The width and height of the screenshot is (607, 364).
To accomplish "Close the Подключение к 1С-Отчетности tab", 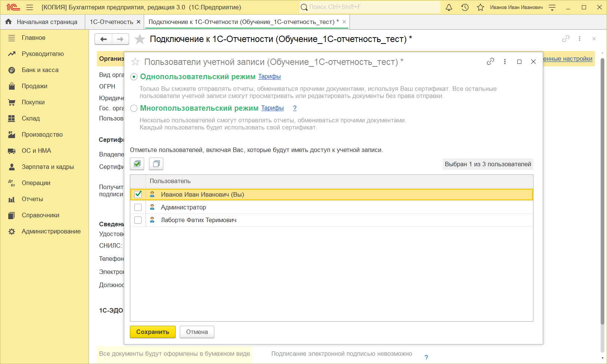I will click(344, 22).
